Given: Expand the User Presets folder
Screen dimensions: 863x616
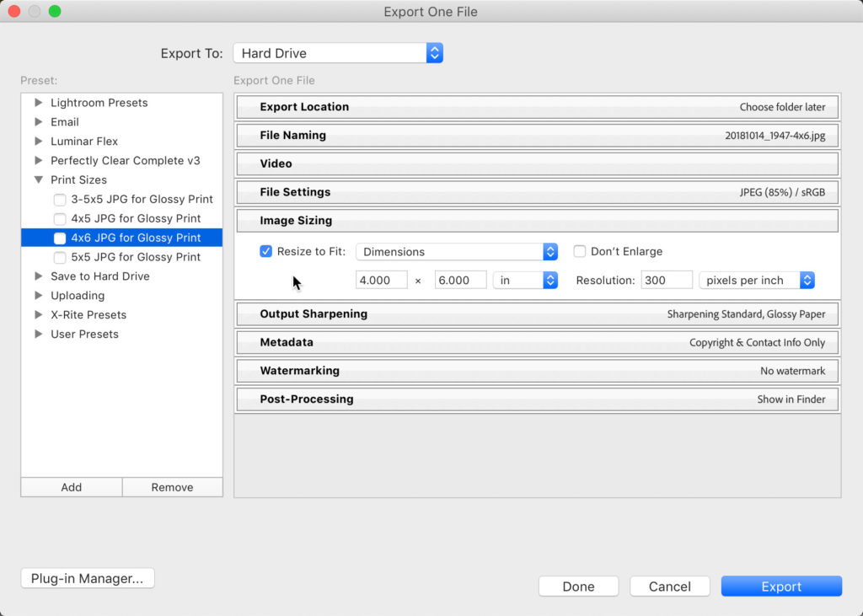Looking at the screenshot, I should (38, 335).
